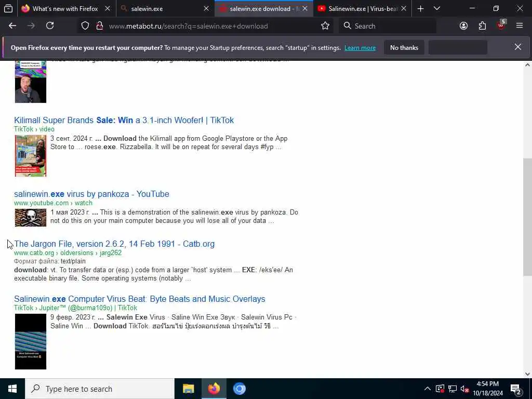Open the notification center icon
The width and height of the screenshot is (532, 399).
point(516,389)
